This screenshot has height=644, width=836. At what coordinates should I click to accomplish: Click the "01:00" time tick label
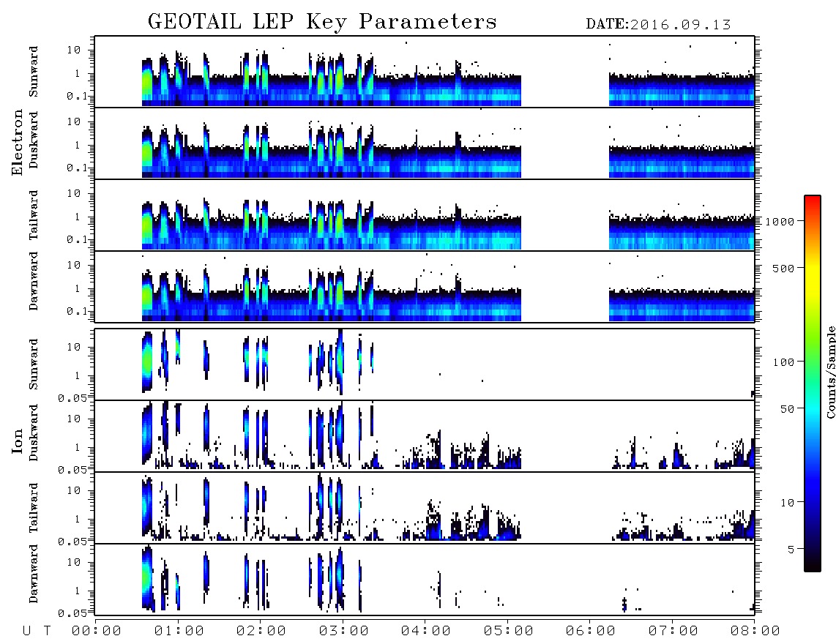coord(179,632)
